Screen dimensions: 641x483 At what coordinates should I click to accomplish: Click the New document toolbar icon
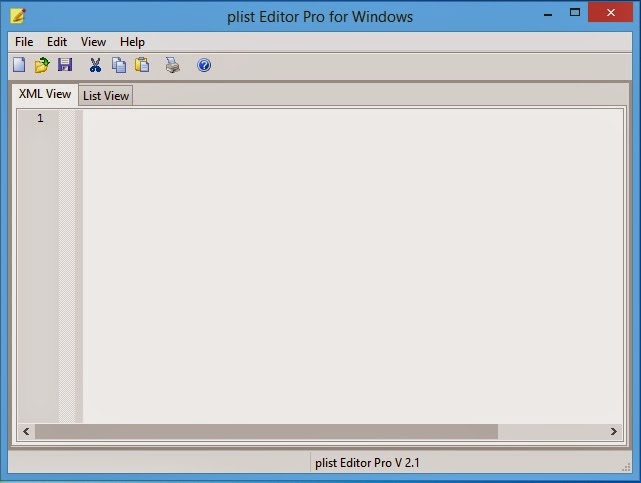coord(19,65)
